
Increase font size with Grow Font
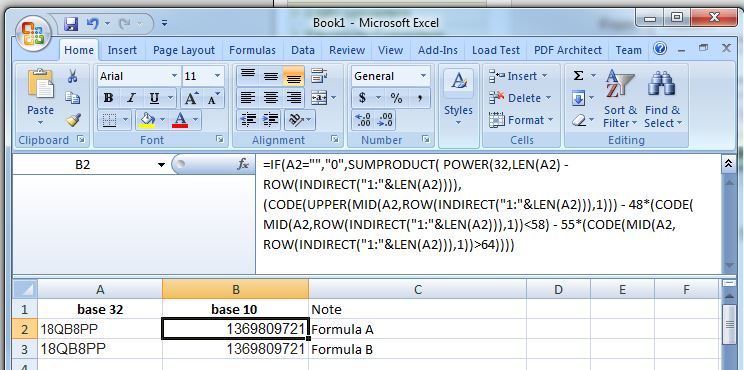coord(191,98)
